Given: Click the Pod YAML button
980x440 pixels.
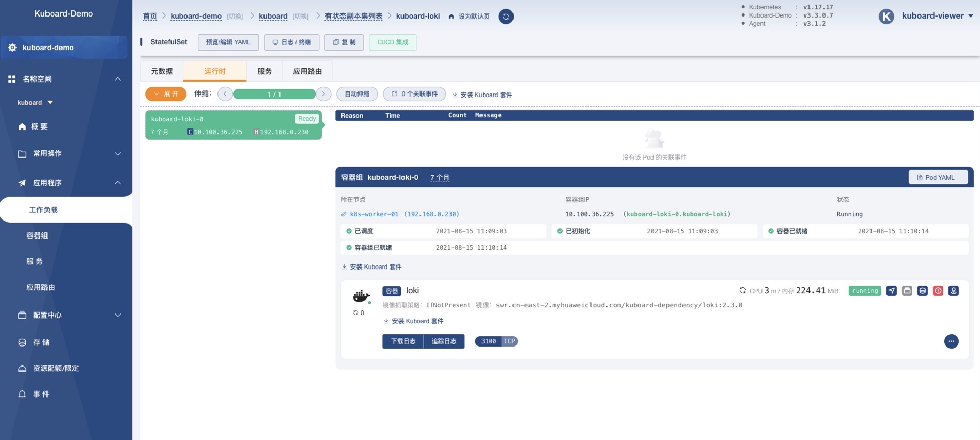Looking at the screenshot, I should (938, 177).
